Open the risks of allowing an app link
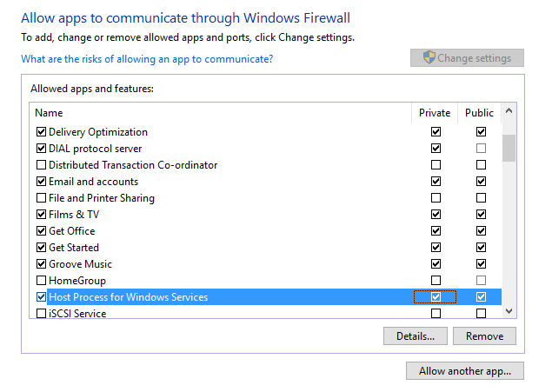This screenshot has width=552, height=392. pyautogui.click(x=147, y=59)
